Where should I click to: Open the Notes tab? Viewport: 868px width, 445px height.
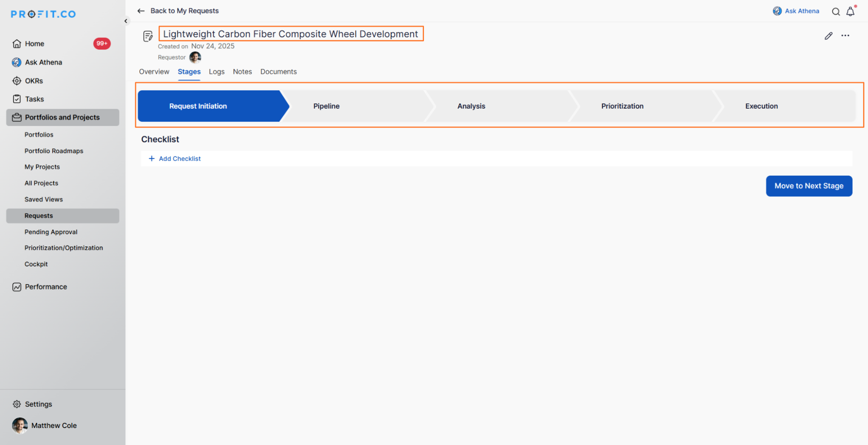pos(242,72)
